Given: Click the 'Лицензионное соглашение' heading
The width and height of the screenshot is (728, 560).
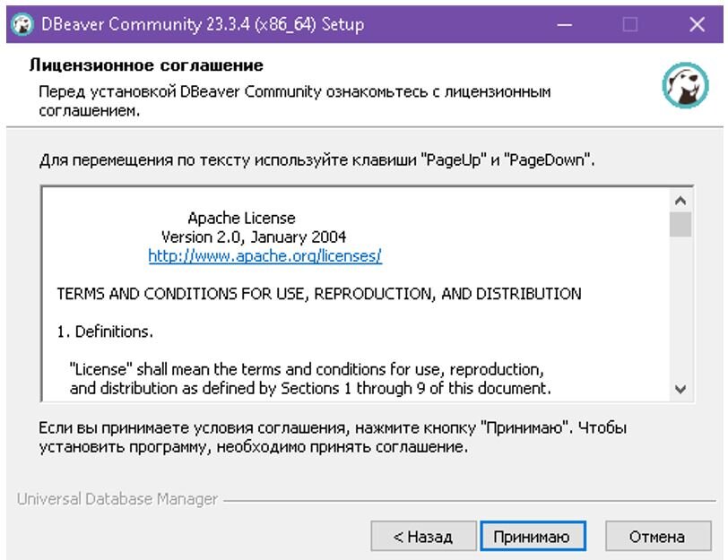Looking at the screenshot, I should click(146, 65).
